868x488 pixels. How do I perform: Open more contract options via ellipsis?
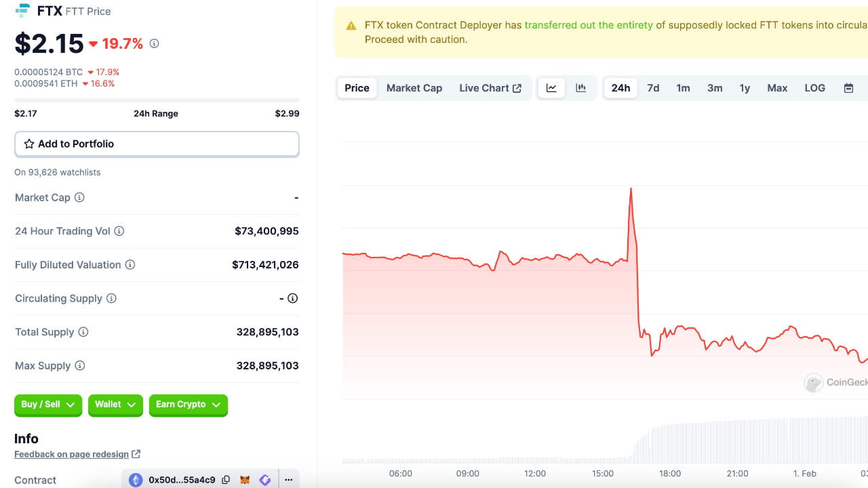point(289,479)
